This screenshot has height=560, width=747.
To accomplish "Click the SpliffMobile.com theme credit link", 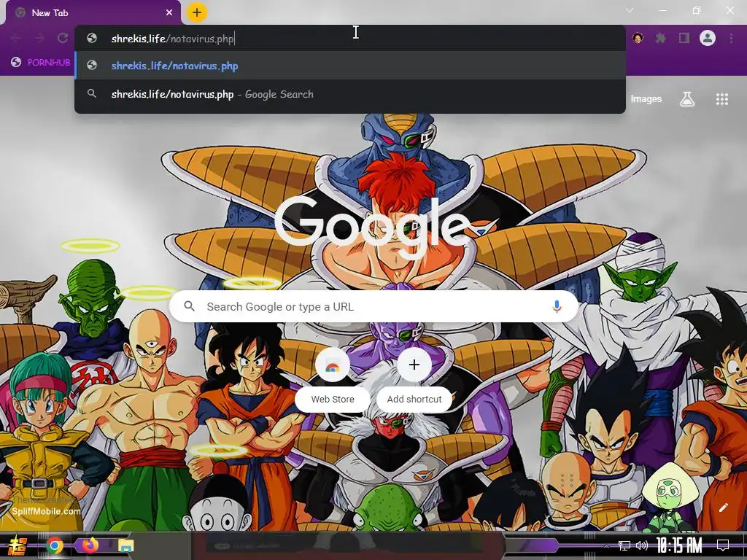I will pos(46,511).
